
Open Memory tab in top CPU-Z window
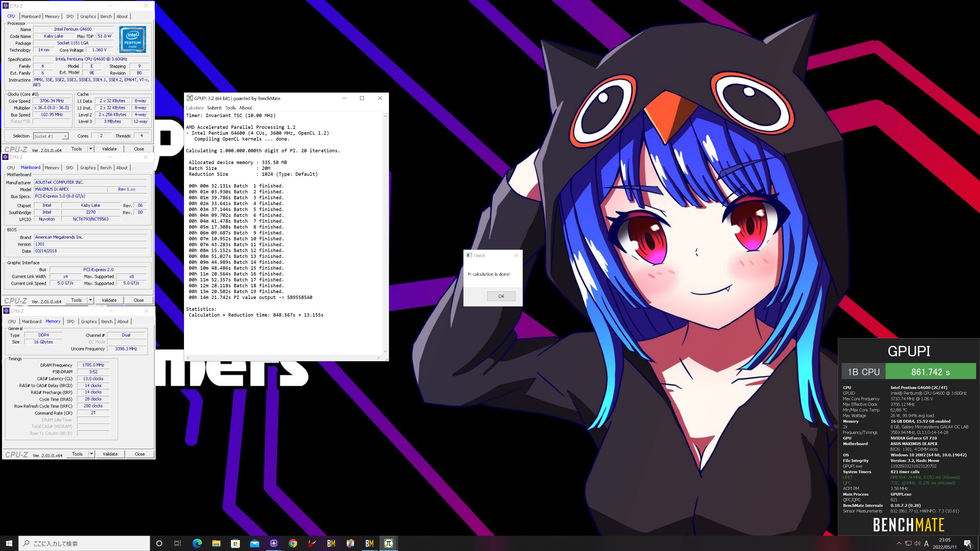tap(52, 16)
